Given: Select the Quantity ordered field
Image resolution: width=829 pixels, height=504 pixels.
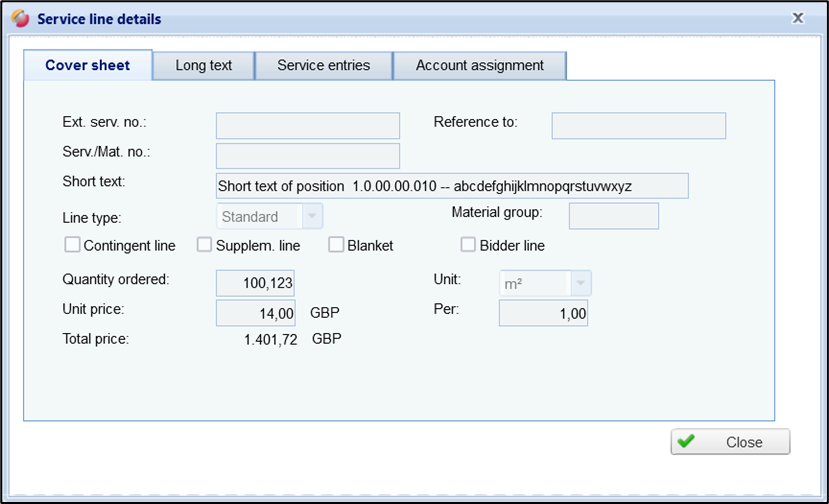Looking at the screenshot, I should (256, 283).
